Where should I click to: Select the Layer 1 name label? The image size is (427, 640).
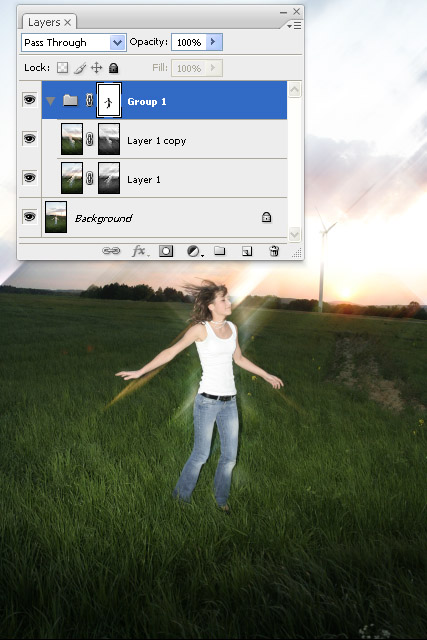point(144,180)
